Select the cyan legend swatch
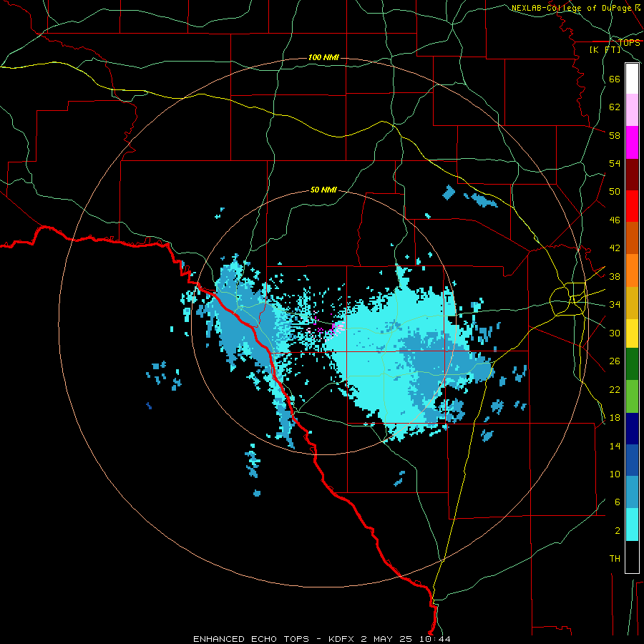Viewport: 644px width, 644px height. 632,525
